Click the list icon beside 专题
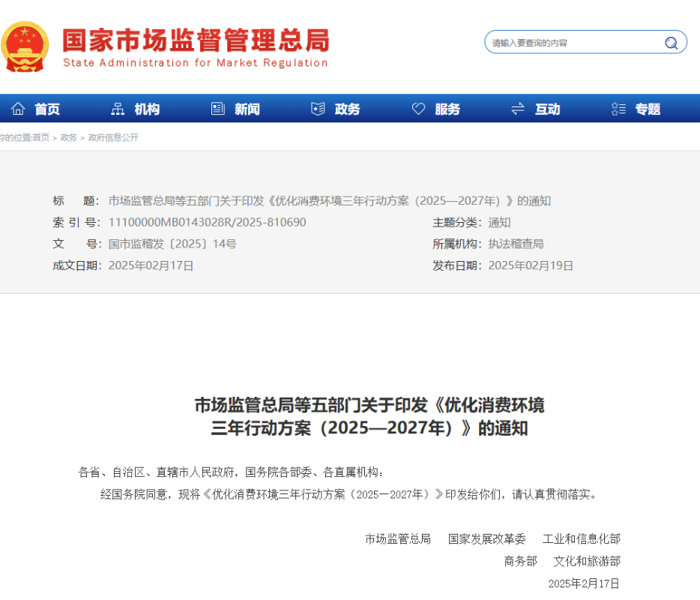 [x=618, y=109]
